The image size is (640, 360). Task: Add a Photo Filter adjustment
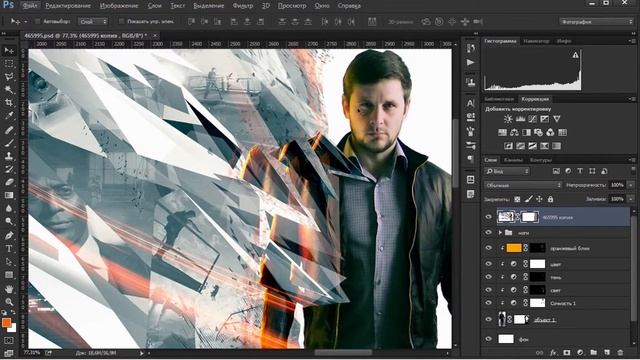538,132
